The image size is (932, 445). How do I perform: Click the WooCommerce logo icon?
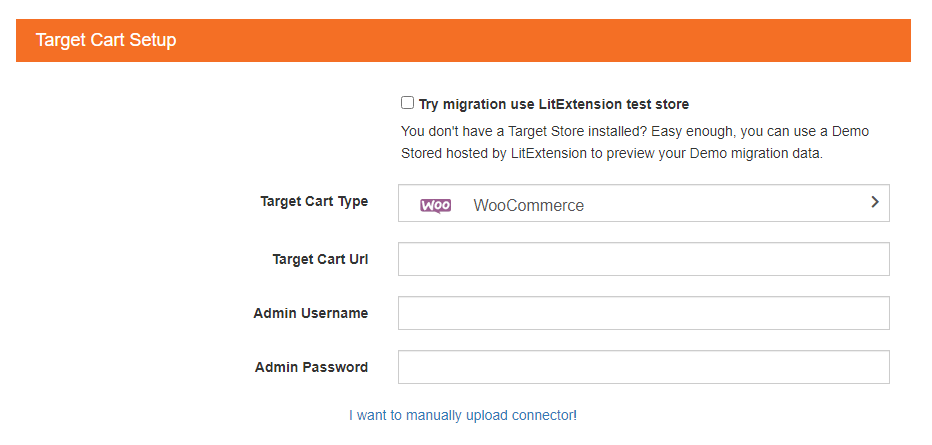pos(435,206)
